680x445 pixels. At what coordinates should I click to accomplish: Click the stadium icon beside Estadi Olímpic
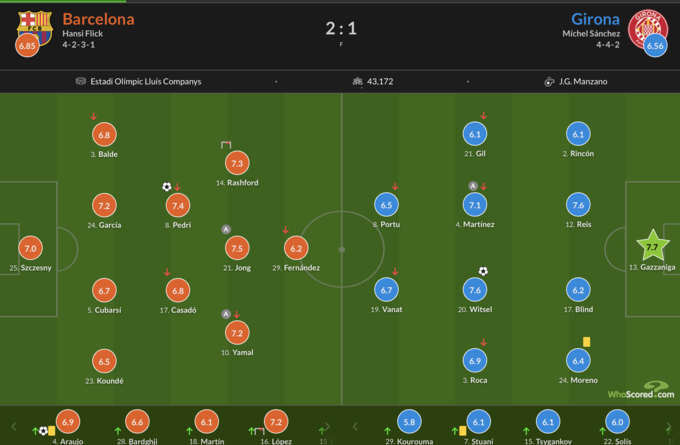click(x=80, y=82)
